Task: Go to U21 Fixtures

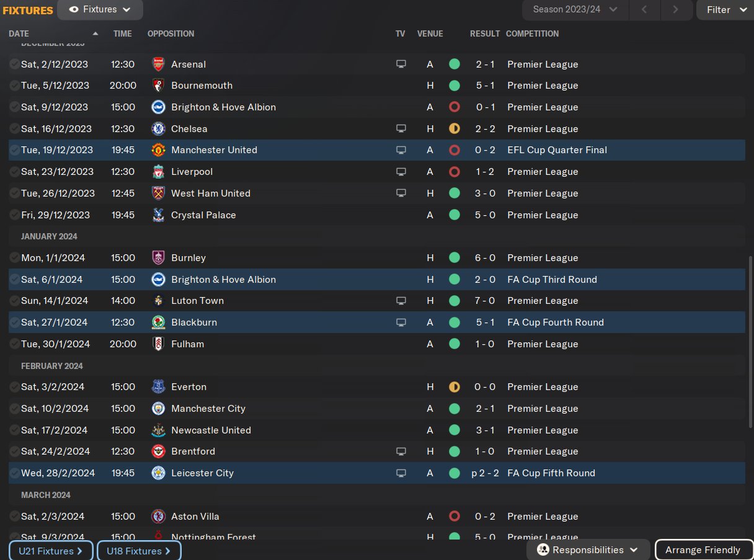Action: [51, 551]
